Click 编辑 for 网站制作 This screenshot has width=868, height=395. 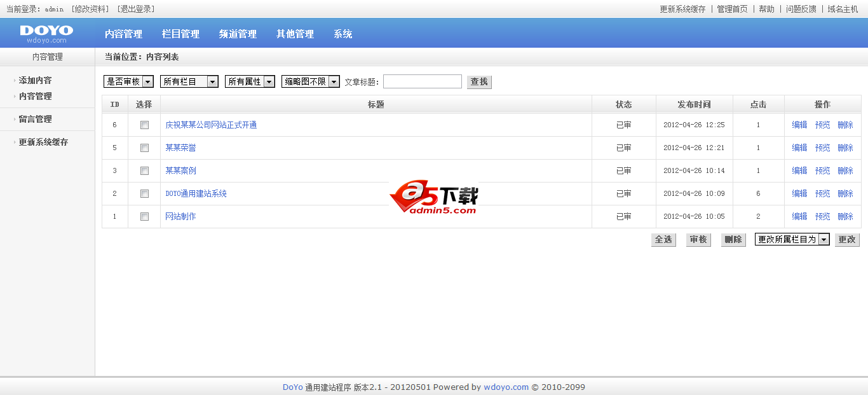pyautogui.click(x=799, y=217)
